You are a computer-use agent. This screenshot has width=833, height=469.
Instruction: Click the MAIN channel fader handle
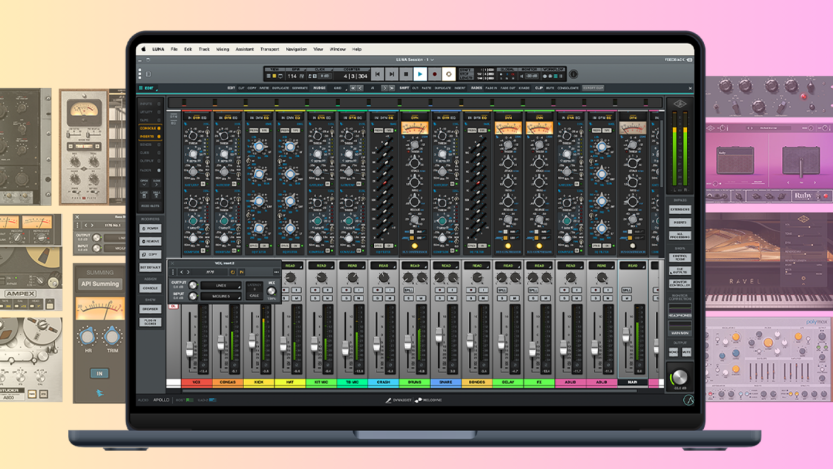point(626,335)
